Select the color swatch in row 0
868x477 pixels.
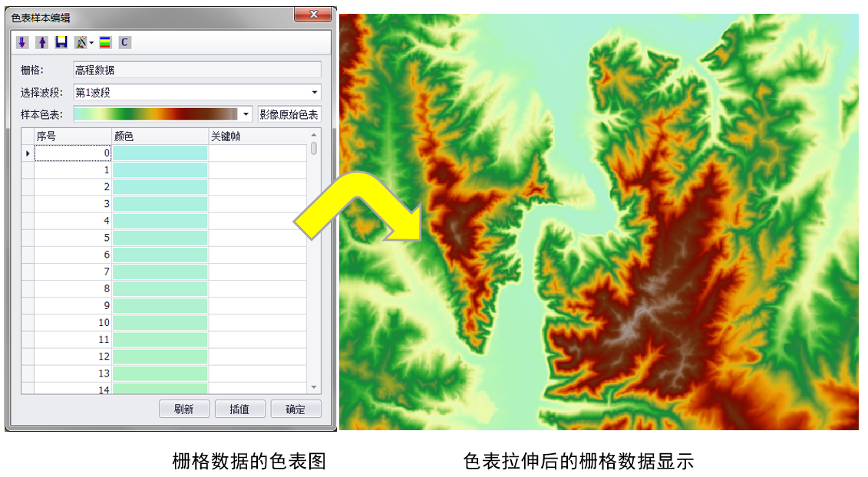point(160,153)
